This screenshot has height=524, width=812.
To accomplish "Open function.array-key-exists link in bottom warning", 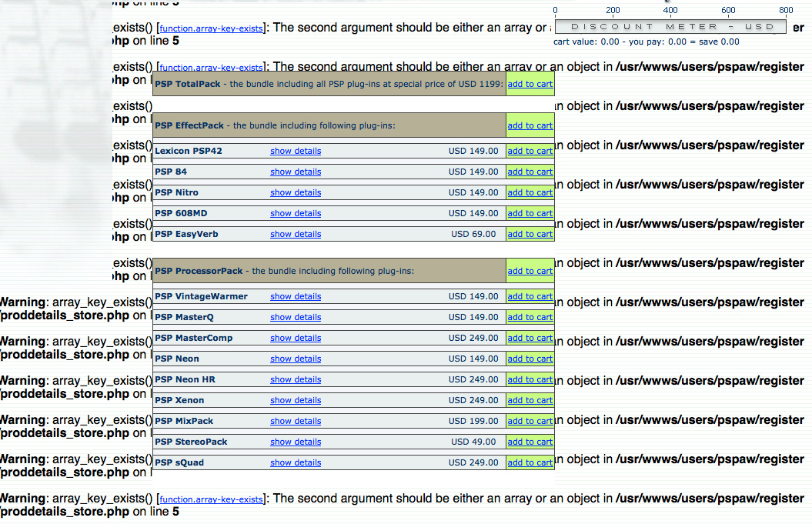I will (212, 499).
